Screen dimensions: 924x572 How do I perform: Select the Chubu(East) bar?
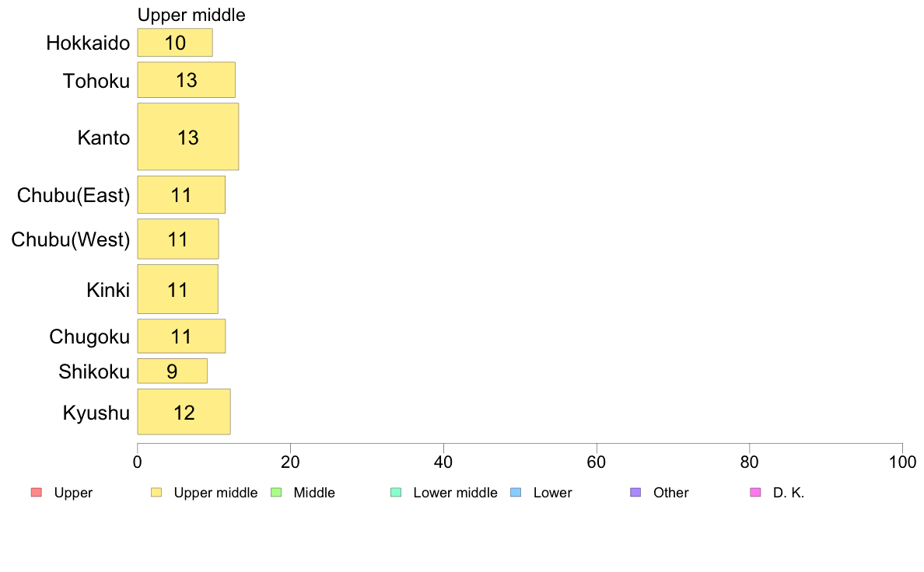pyautogui.click(x=181, y=195)
